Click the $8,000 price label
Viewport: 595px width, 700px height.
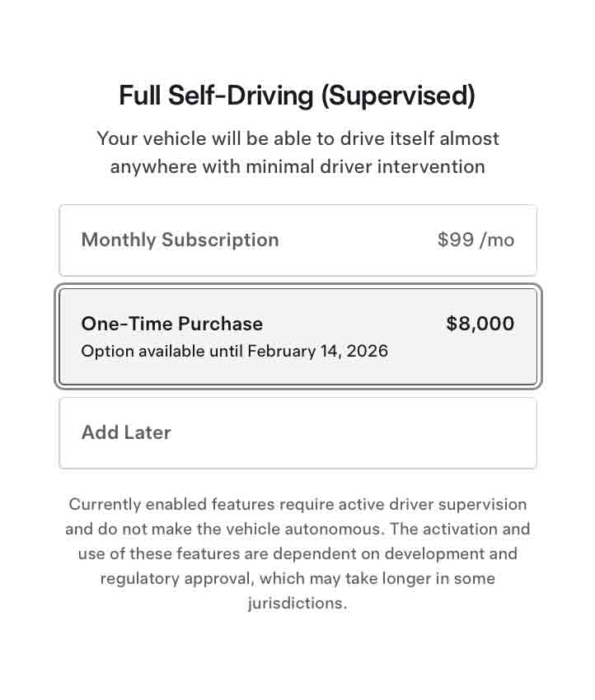point(480,324)
